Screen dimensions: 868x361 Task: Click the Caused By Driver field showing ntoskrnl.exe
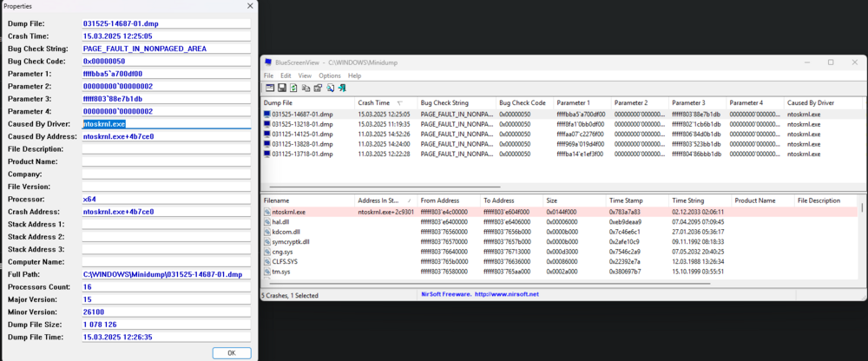[166, 124]
